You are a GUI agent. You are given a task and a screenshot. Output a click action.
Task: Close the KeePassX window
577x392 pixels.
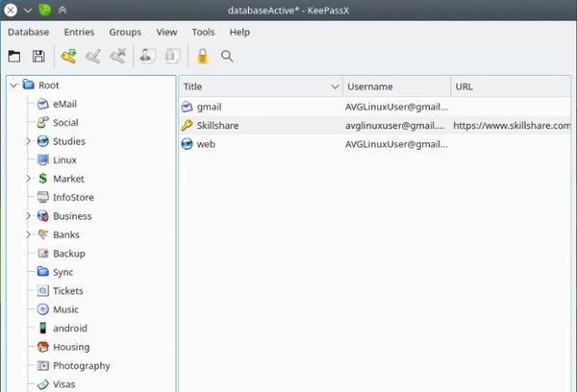point(11,10)
